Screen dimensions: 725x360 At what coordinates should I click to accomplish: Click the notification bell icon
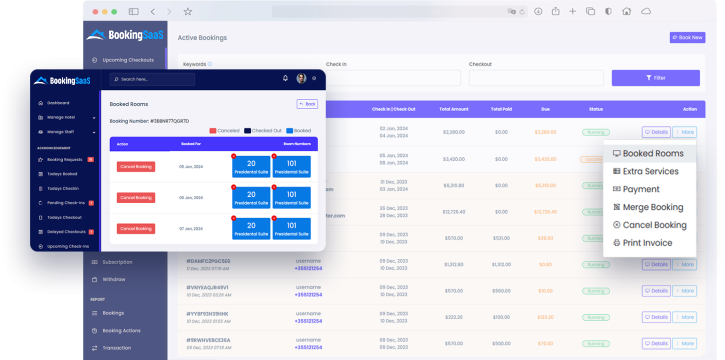click(285, 79)
